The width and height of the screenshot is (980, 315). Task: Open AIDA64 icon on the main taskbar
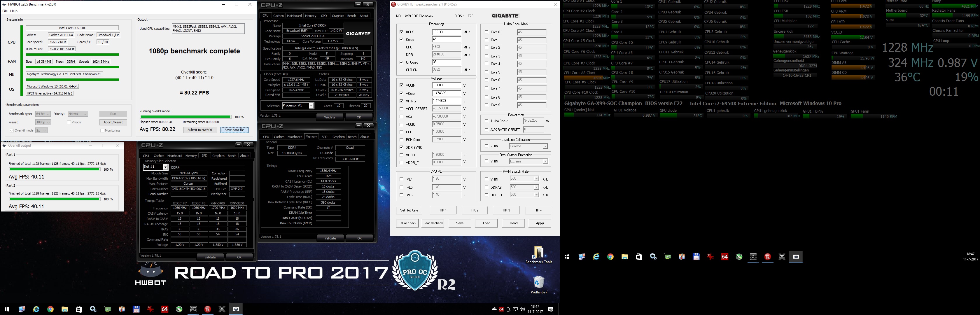click(165, 309)
